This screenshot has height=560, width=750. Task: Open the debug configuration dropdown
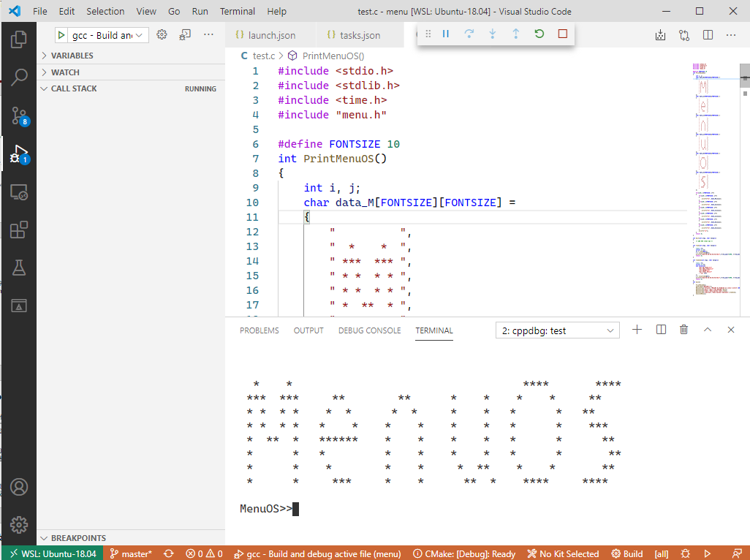(110, 35)
